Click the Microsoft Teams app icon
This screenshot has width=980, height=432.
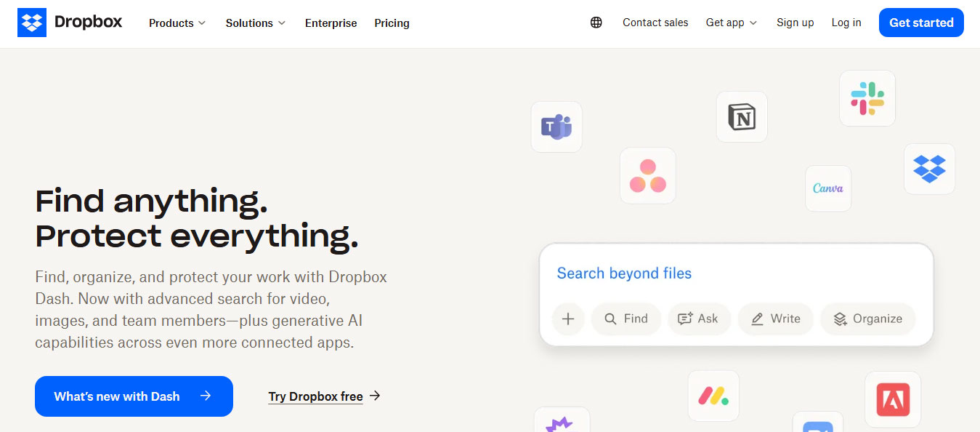[556, 127]
